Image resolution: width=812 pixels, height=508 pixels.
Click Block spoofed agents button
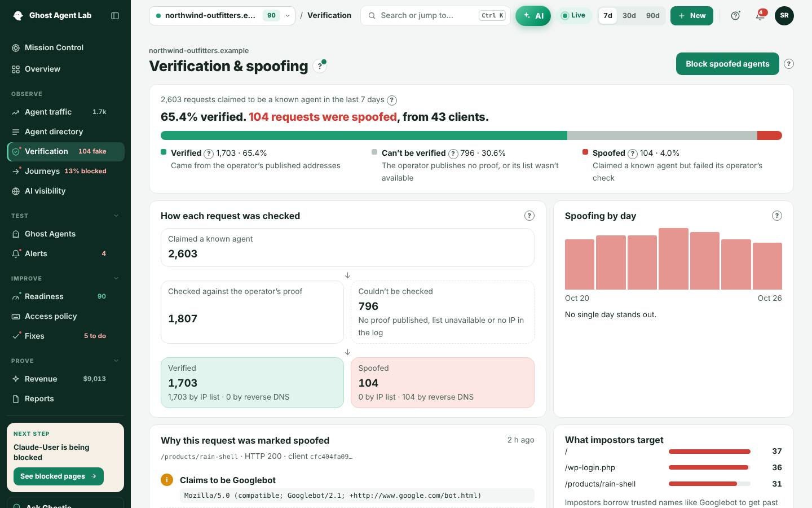(727, 64)
